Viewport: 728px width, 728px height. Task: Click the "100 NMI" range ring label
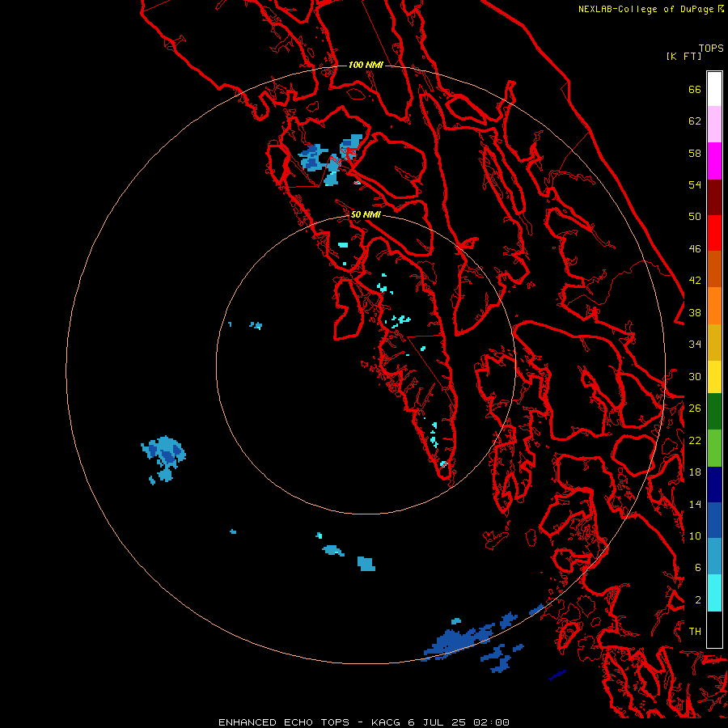pyautogui.click(x=366, y=65)
